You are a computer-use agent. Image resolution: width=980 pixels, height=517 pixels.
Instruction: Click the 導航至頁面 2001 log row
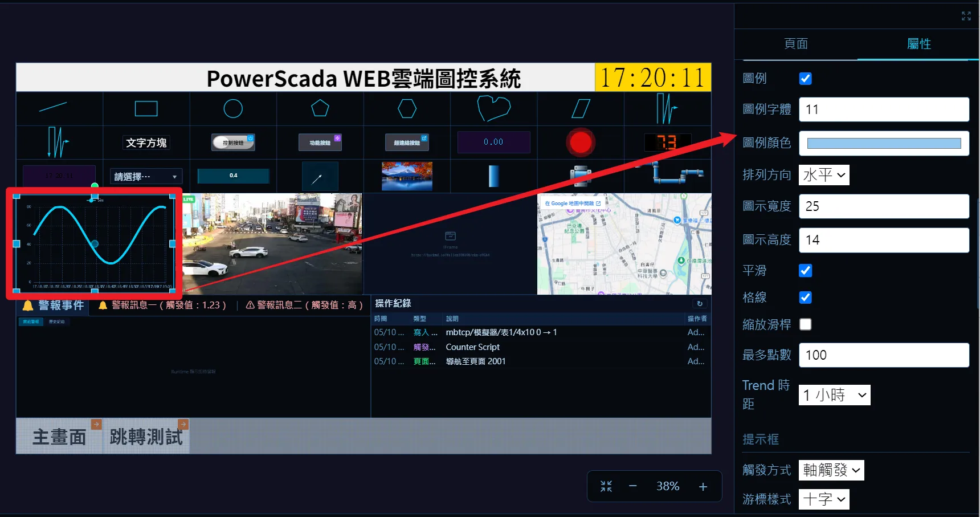point(540,361)
